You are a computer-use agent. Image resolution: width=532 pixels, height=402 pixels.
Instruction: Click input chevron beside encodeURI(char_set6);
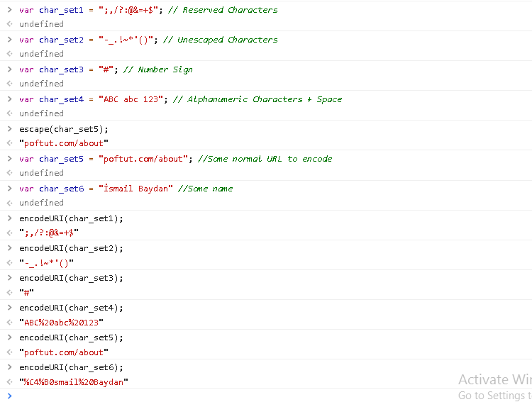9,367
